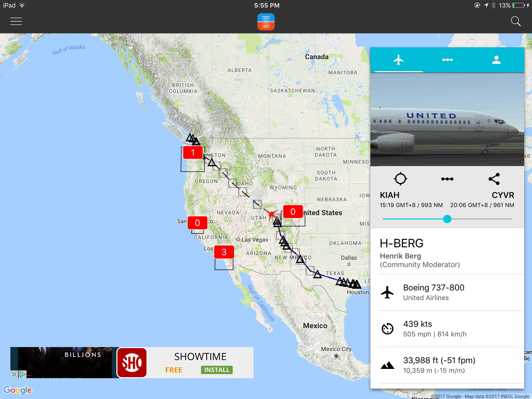
Task: Tap the red badge showing 3
Action: (x=224, y=252)
